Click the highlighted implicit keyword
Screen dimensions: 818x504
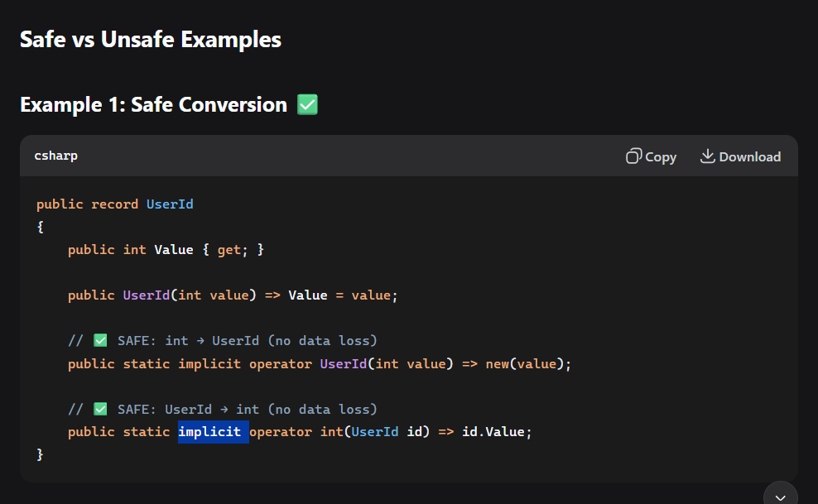tap(210, 432)
